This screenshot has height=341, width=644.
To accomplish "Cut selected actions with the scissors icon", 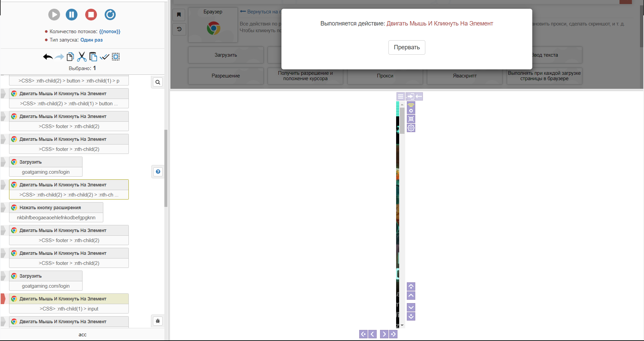I will click(82, 57).
